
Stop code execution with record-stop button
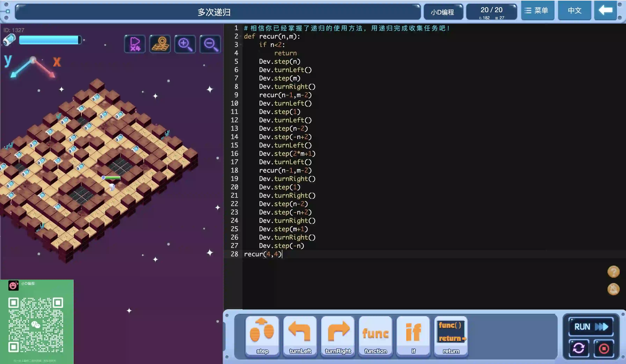(x=604, y=348)
